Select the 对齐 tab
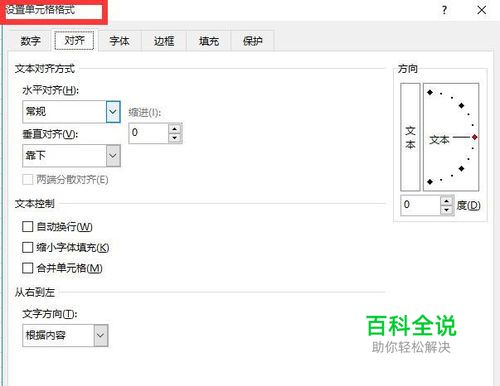The width and height of the screenshot is (500, 386). (x=74, y=40)
